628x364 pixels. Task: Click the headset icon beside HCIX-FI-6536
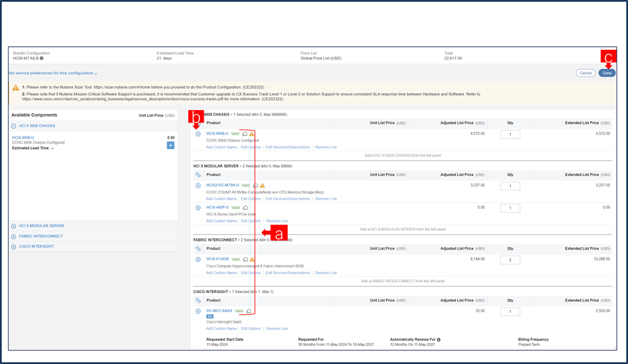coord(245,259)
